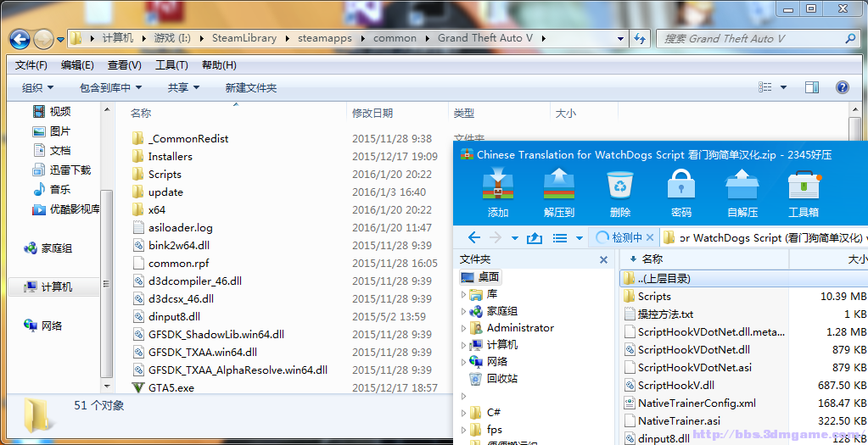This screenshot has width=868, height=445.
Task: Click Explorer's blue Back button
Action: [20, 39]
